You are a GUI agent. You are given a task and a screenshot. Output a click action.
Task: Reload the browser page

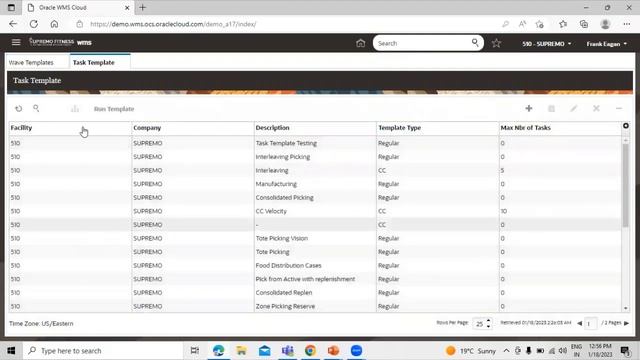[33, 24]
